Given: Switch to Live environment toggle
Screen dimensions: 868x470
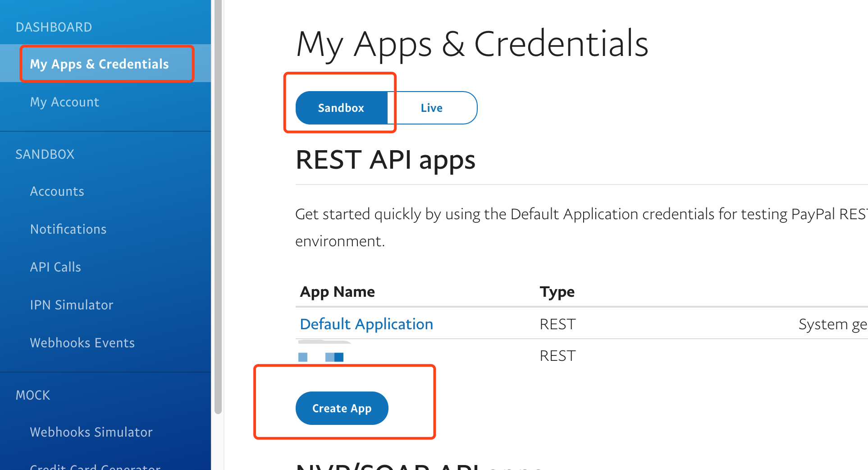Looking at the screenshot, I should (x=431, y=108).
